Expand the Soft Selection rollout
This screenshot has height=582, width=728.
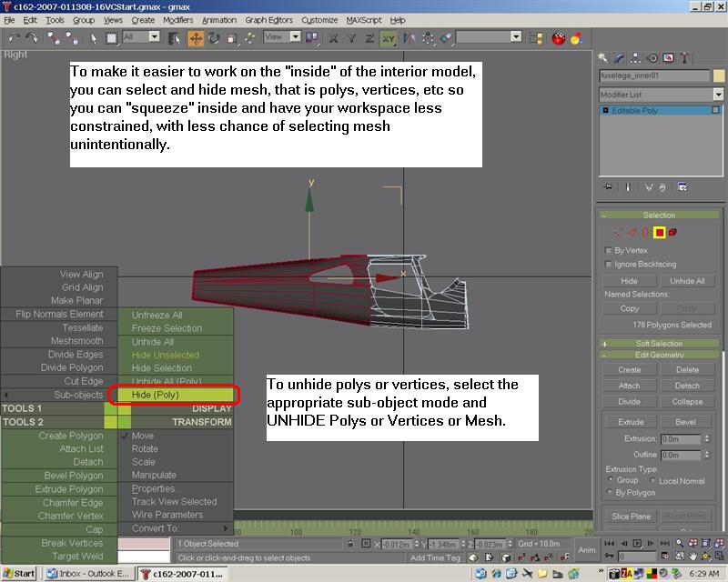659,344
